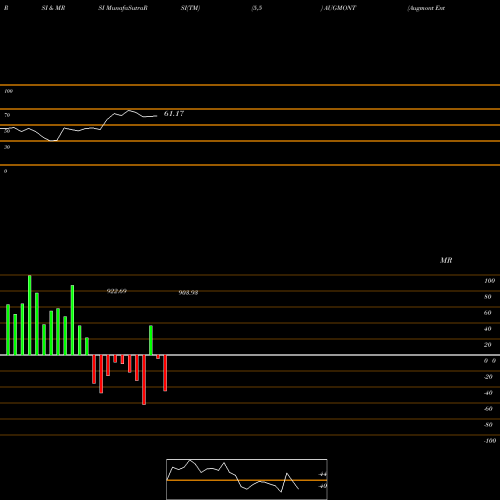The height and width of the screenshot is (500, 500).
Task: Click the tallest green bar in MR histogram
Action: [x=30, y=315]
